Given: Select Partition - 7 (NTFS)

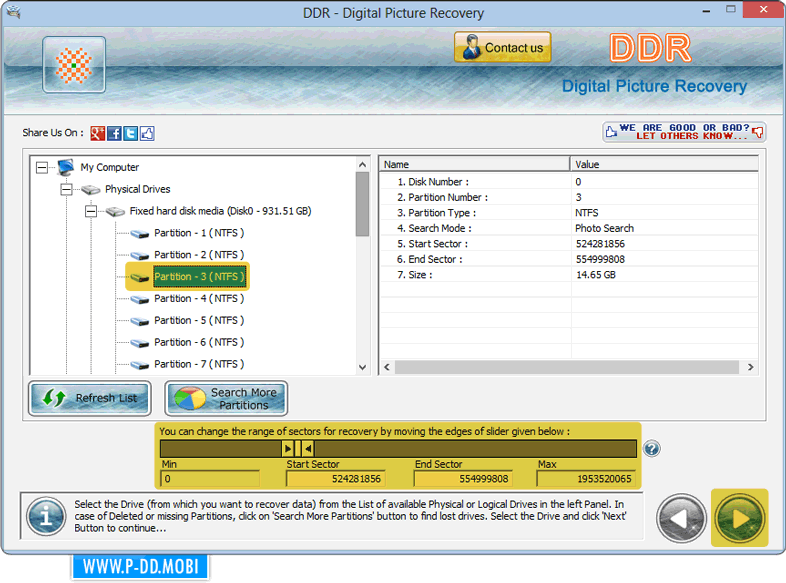Looking at the screenshot, I should click(x=199, y=364).
